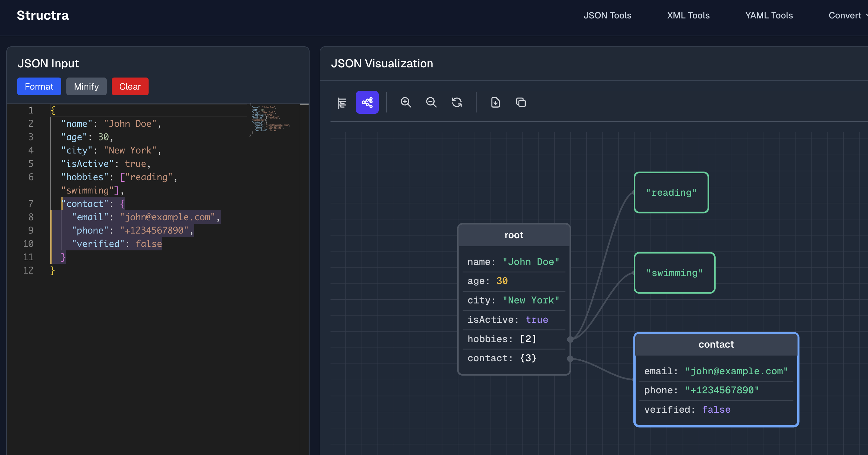
Task: Open the YAML Tools menu
Action: click(769, 16)
